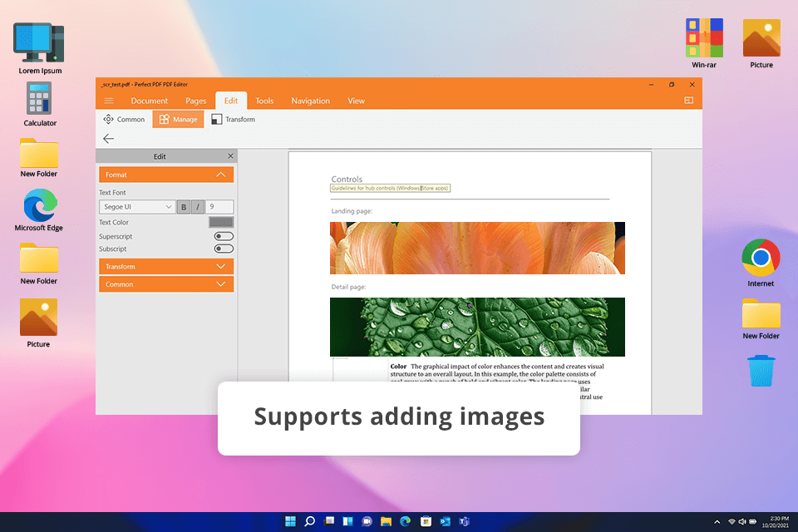The width and height of the screenshot is (798, 532).
Task: Open the hamburger menu in Perfect PDF
Action: (109, 101)
